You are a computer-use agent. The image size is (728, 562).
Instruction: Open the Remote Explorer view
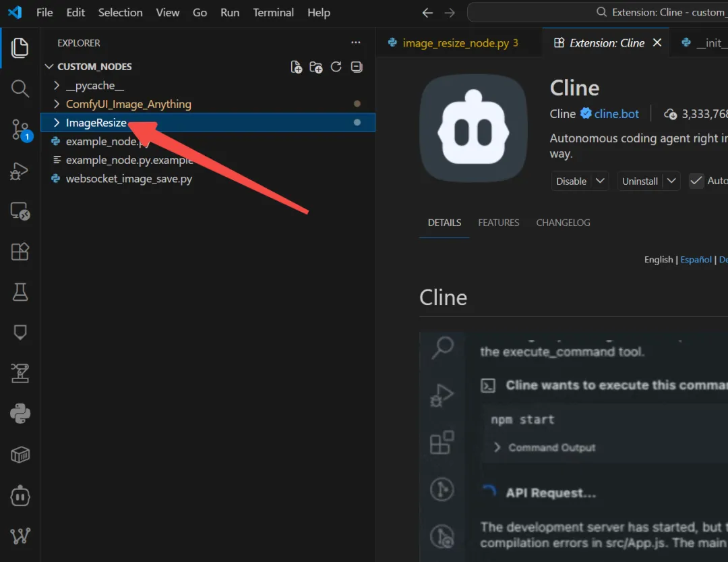[x=20, y=211]
